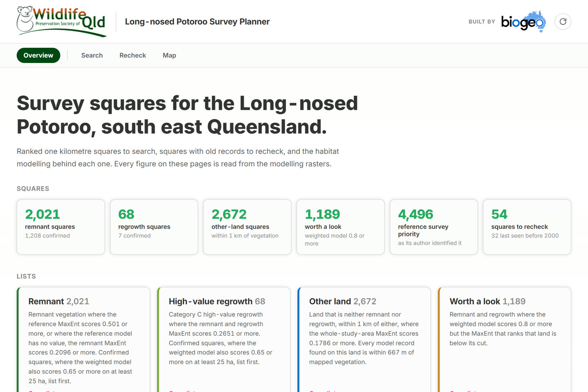Click the 'within 1 km of vegetation' text
588x392 pixels.
tap(245, 236)
